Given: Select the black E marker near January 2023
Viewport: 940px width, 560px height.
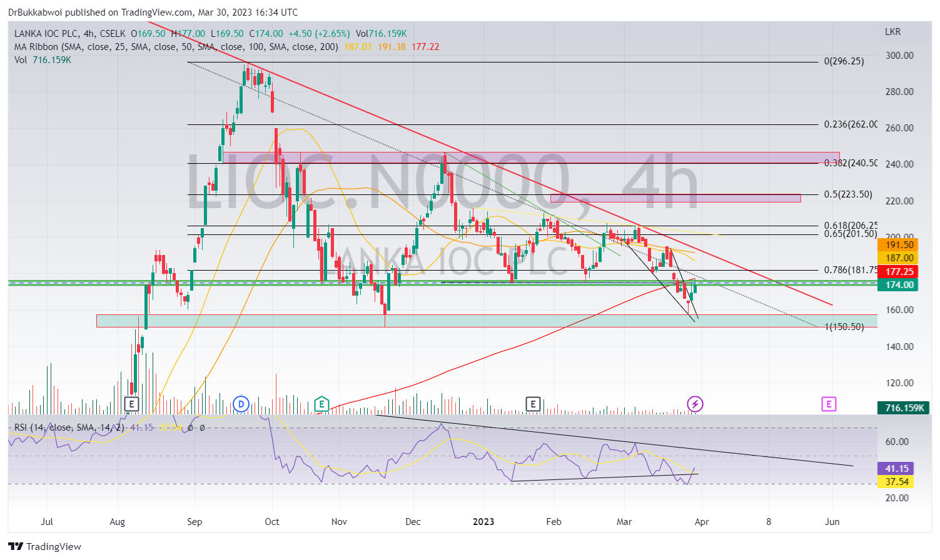Looking at the screenshot, I should coord(532,404).
